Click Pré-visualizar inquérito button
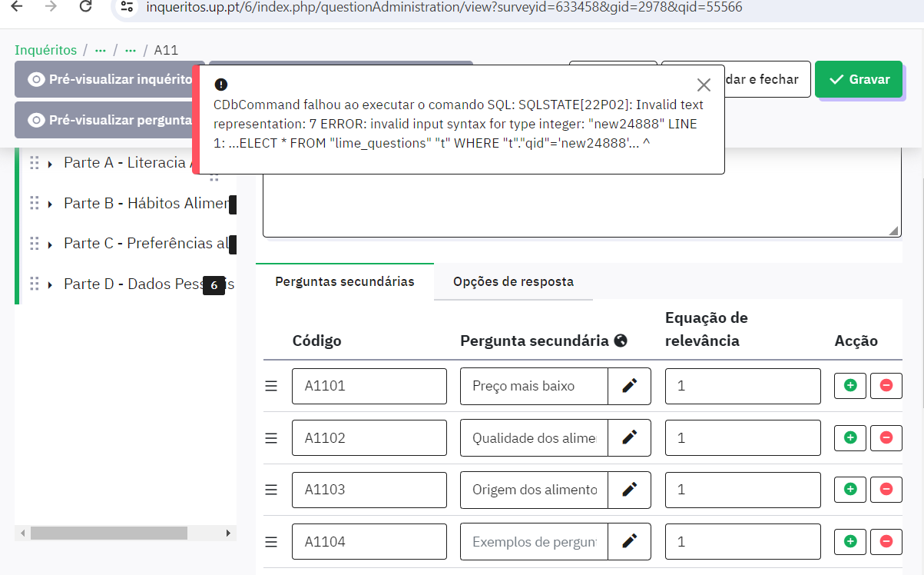Image resolution: width=924 pixels, height=575 pixels. click(x=110, y=79)
